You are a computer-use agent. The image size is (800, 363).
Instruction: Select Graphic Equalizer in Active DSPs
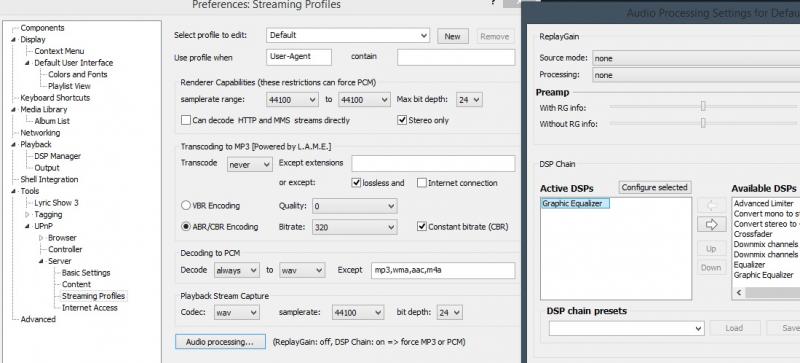[575, 204]
